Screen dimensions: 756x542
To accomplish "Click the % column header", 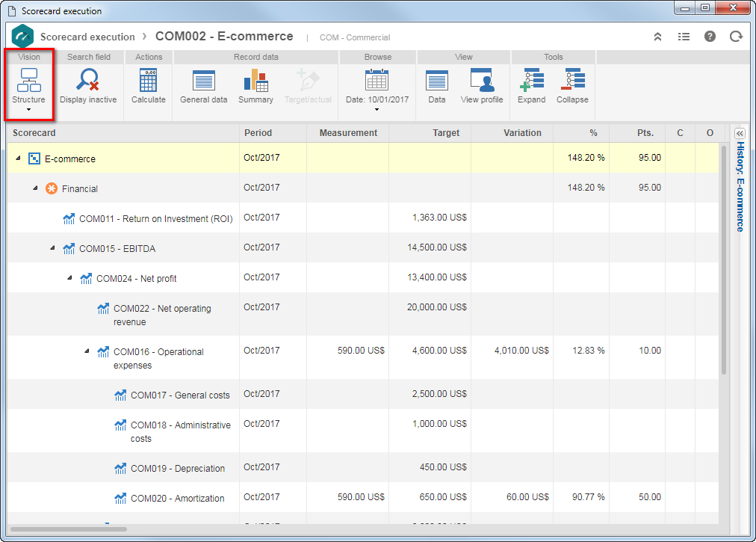I will click(x=581, y=133).
